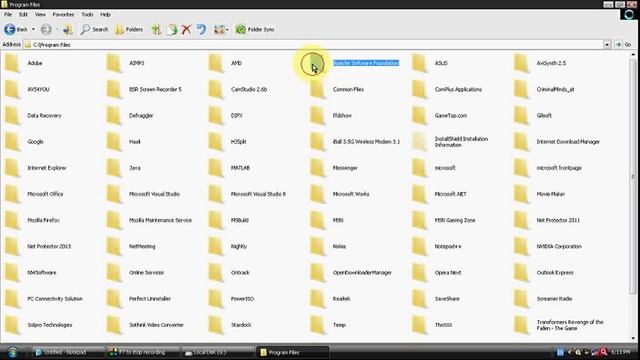Select the Stardock folder icon
Viewport: 640px width, 360px height.
[216, 325]
